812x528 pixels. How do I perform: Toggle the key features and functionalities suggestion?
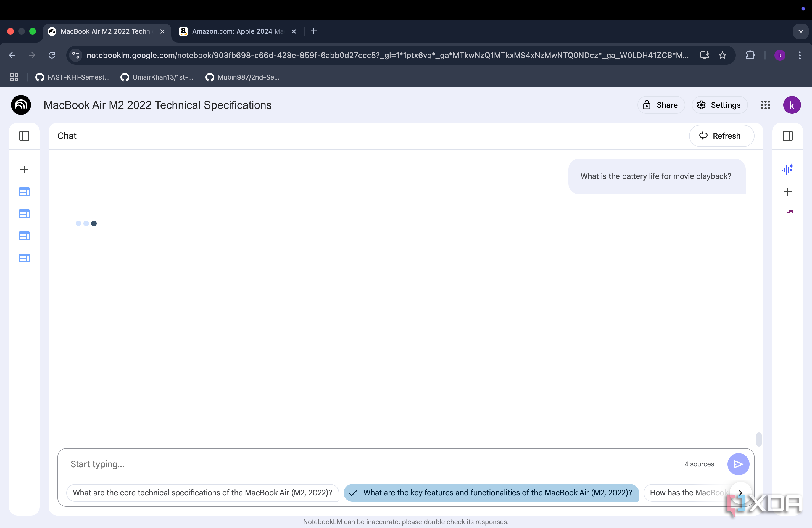[491, 493]
